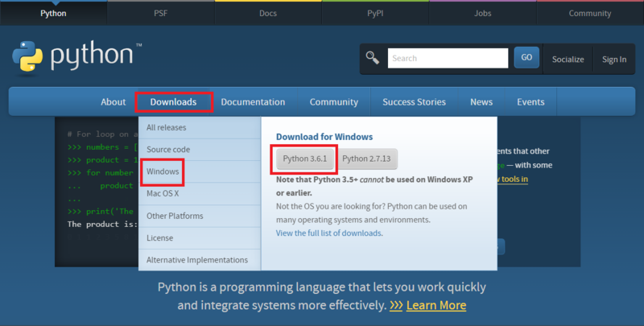Follow the Learn More link
Viewport: 644px width, 326px height.
[x=436, y=305]
